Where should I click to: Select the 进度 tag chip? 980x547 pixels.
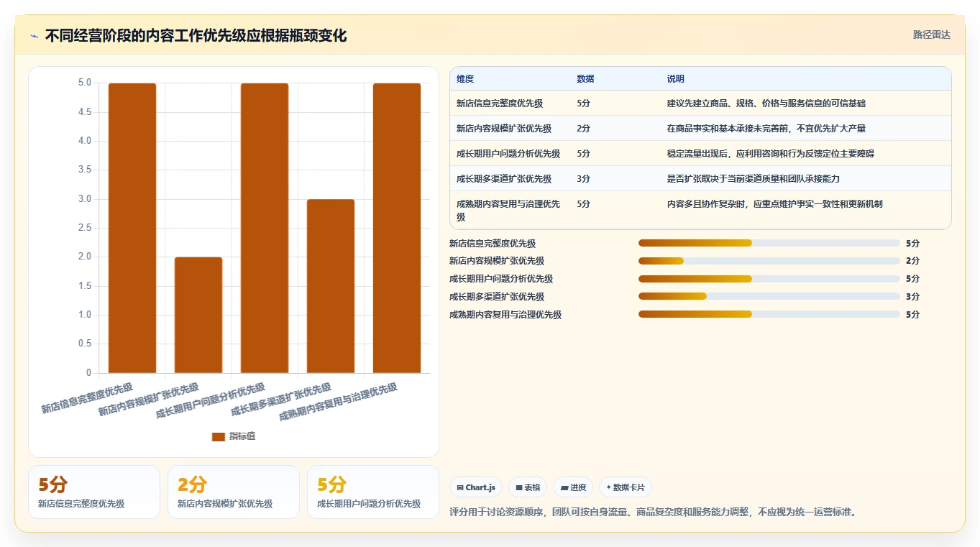[x=573, y=487]
